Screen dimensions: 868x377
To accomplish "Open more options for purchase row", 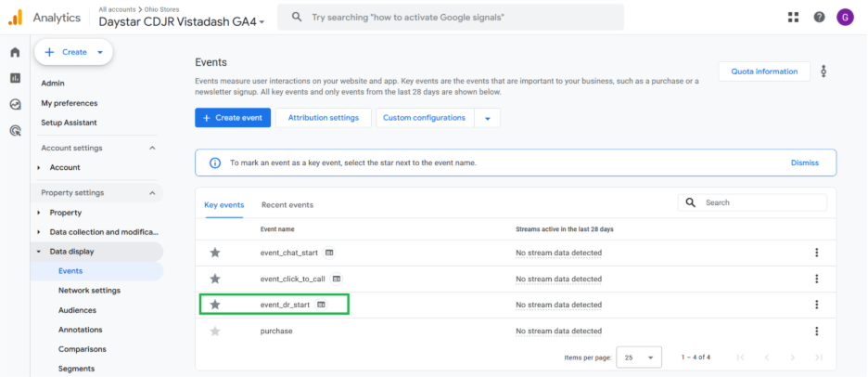I will point(816,331).
